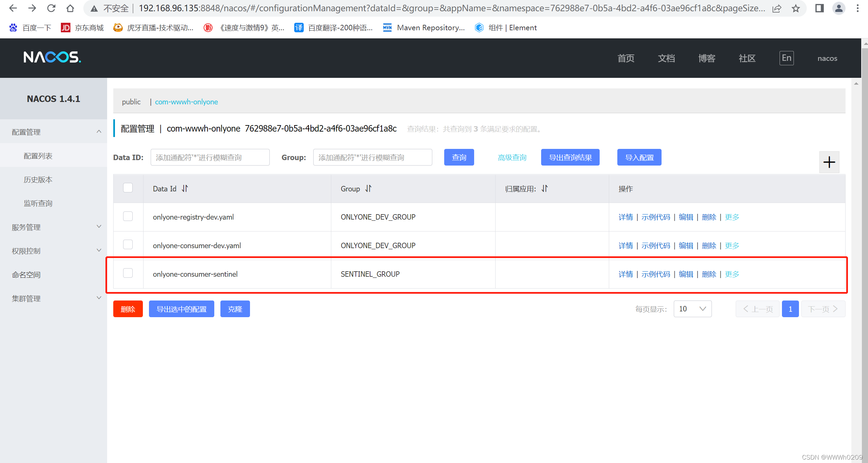Screen dimensions: 868x463
Task: Sort table by 归属应用 column
Action: [x=545, y=188]
